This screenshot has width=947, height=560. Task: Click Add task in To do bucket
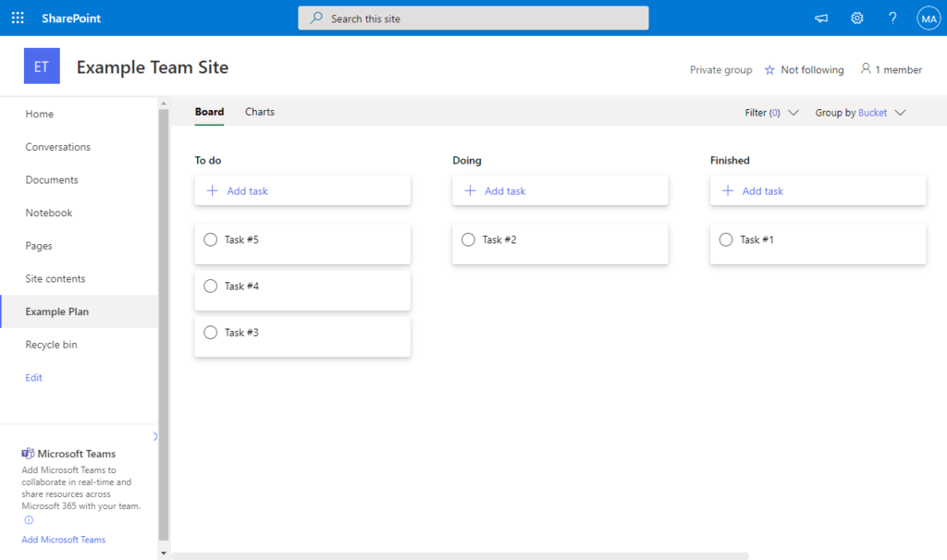coord(302,190)
